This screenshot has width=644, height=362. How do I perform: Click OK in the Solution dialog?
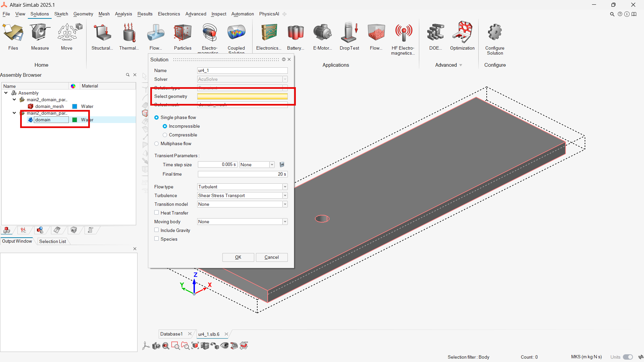coord(238,257)
